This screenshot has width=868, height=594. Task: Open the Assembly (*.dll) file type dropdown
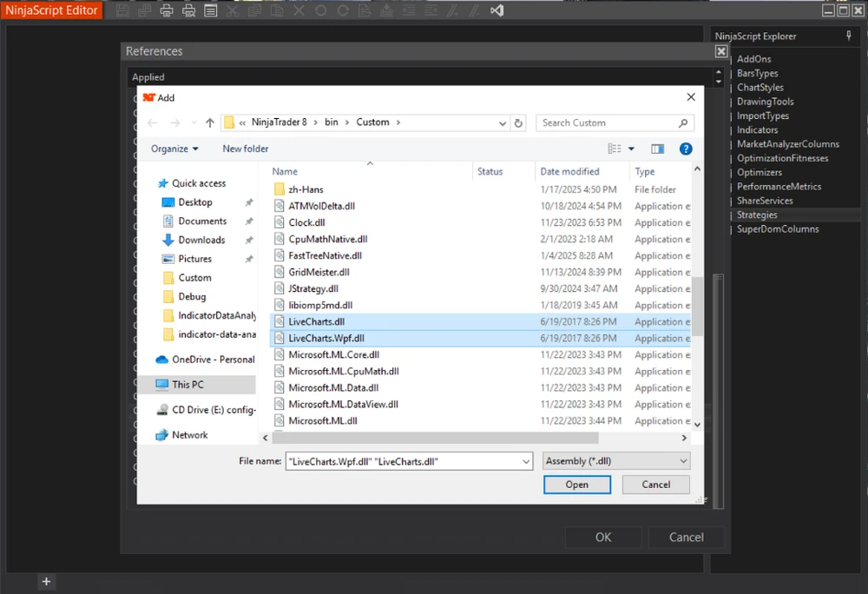(616, 461)
